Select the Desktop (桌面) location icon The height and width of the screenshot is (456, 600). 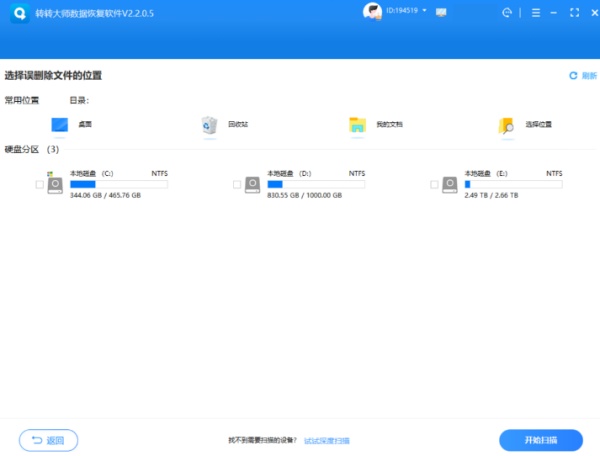[x=59, y=125]
